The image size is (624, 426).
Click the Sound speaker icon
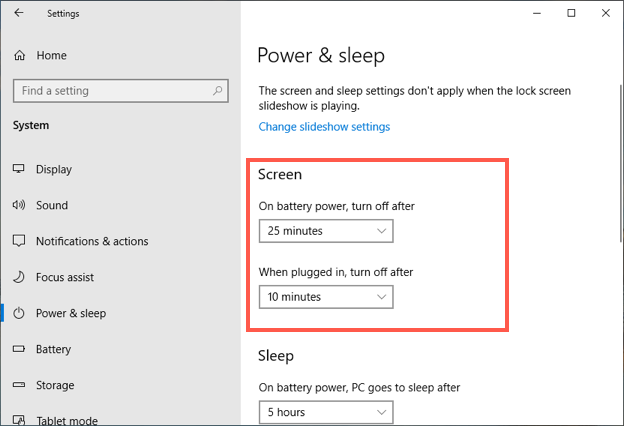pos(19,205)
